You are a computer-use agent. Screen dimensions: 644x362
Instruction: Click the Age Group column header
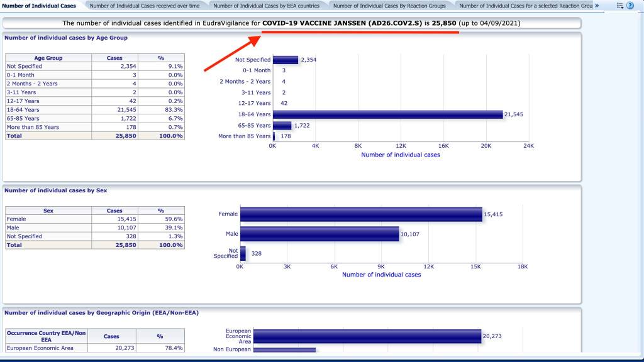click(48, 58)
